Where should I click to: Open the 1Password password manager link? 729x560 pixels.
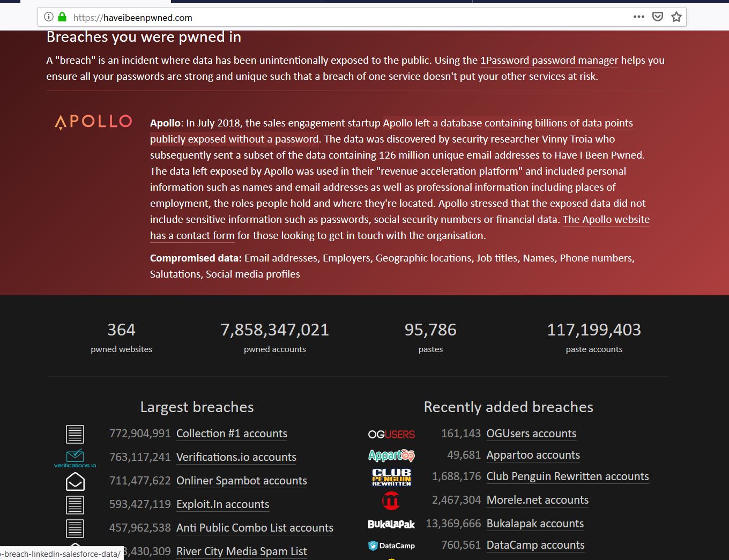(x=549, y=61)
